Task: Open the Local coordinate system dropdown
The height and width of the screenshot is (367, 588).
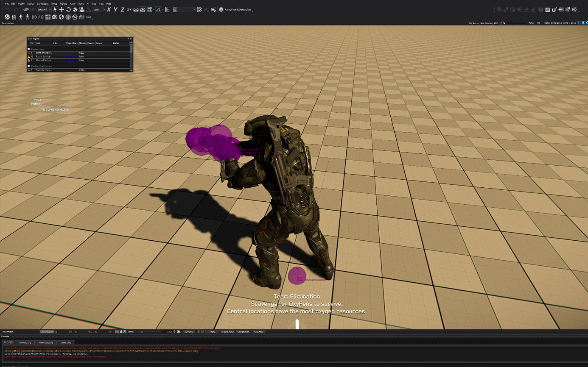Action: (x=99, y=9)
